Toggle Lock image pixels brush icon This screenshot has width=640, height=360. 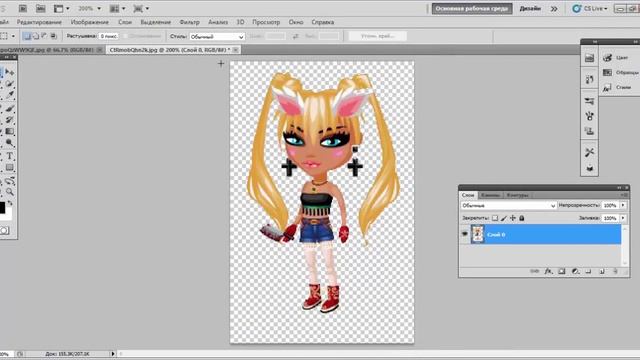(x=504, y=218)
